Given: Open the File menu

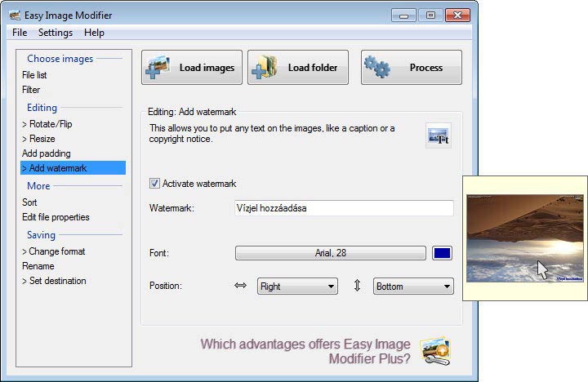Looking at the screenshot, I should point(20,33).
